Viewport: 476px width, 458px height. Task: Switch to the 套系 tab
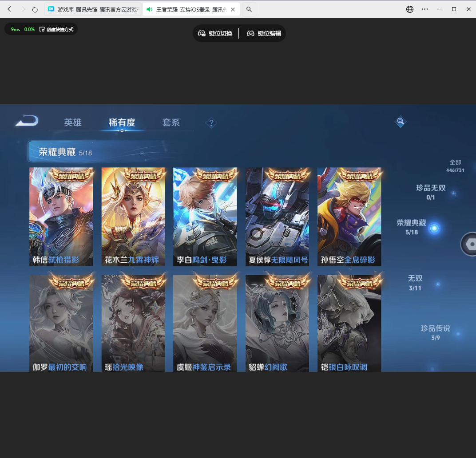coord(171,122)
